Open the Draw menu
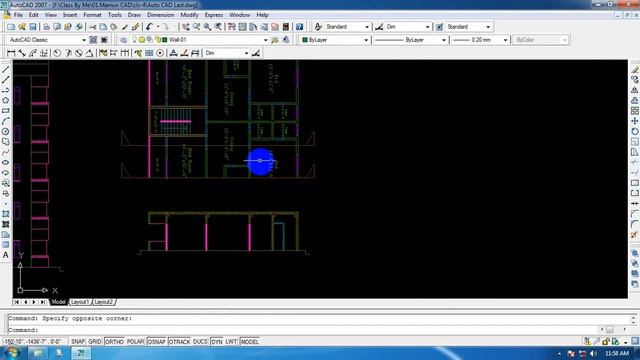Image resolution: width=640 pixels, height=360 pixels. tap(134, 15)
